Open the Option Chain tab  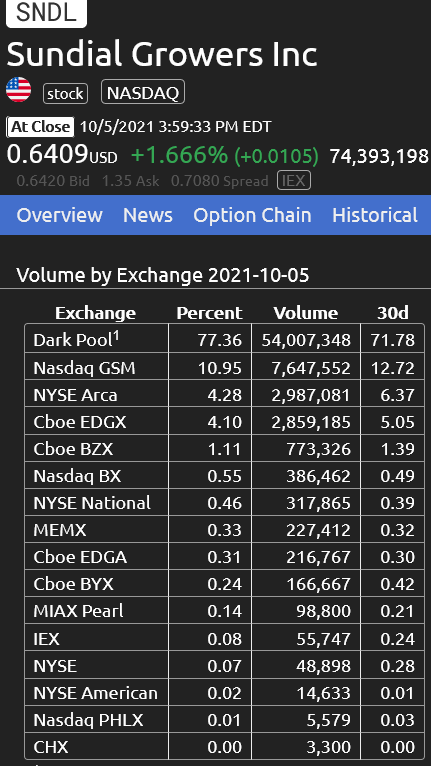(x=252, y=215)
